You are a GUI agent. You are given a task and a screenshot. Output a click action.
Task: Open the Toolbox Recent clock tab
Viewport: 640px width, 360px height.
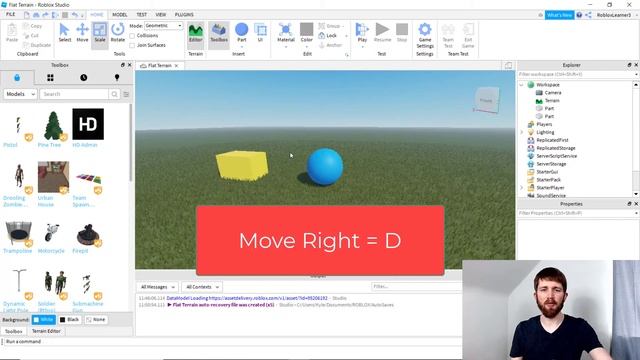tap(84, 78)
